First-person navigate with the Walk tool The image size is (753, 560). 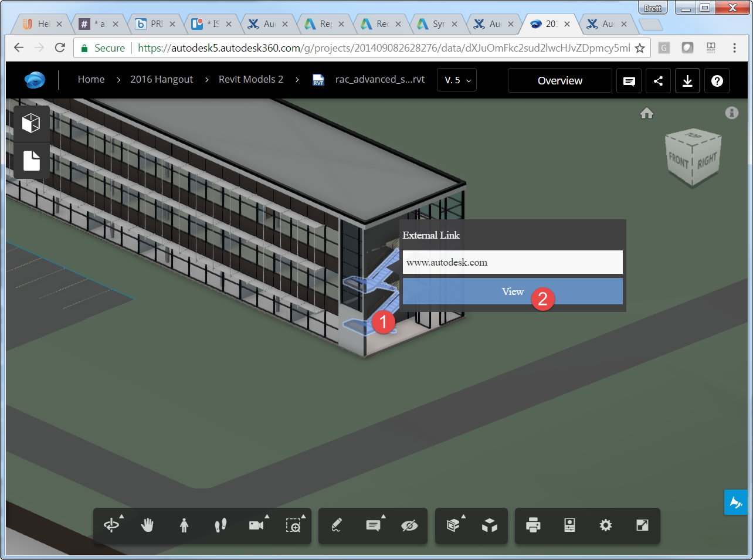point(184,525)
